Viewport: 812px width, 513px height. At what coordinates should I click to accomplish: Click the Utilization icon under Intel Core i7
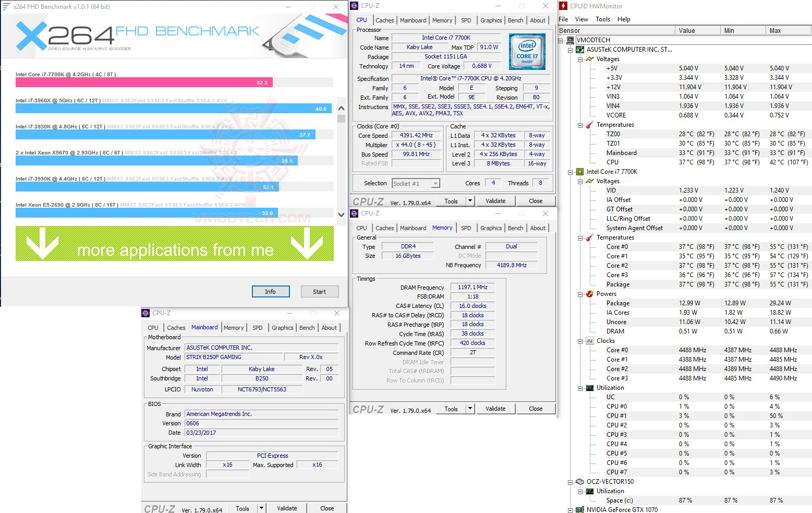589,388
